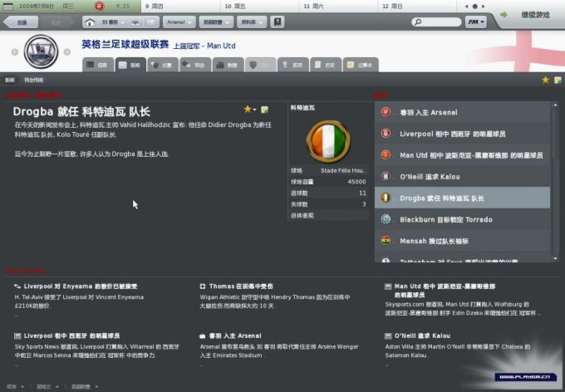
Task: Select the 新闻 sub-tab pill
Action: click(x=10, y=80)
